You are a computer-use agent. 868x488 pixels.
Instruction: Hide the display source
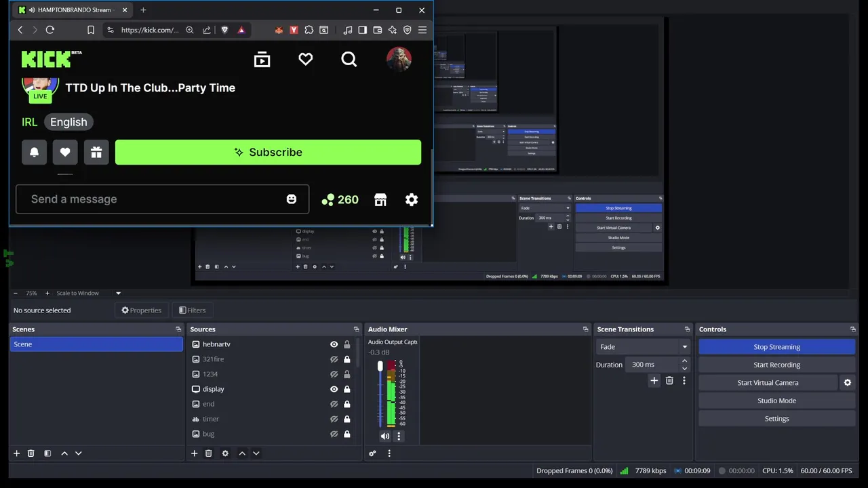point(334,389)
